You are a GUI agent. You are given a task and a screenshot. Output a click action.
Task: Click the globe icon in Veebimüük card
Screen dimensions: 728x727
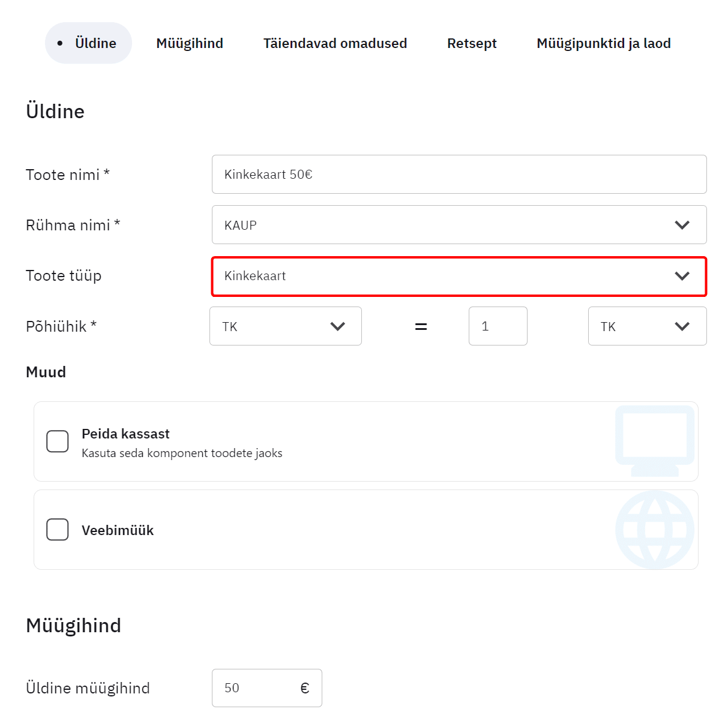coord(655,530)
